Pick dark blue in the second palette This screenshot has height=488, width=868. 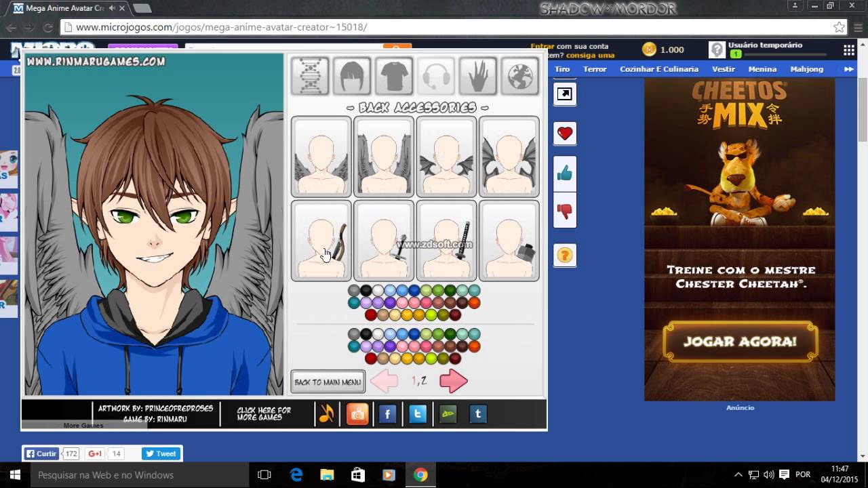pos(414,334)
